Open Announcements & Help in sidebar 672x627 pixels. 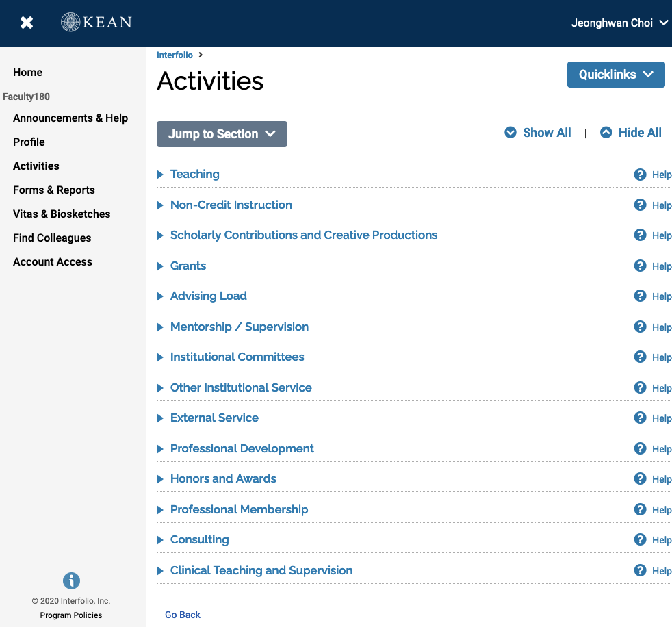(70, 118)
